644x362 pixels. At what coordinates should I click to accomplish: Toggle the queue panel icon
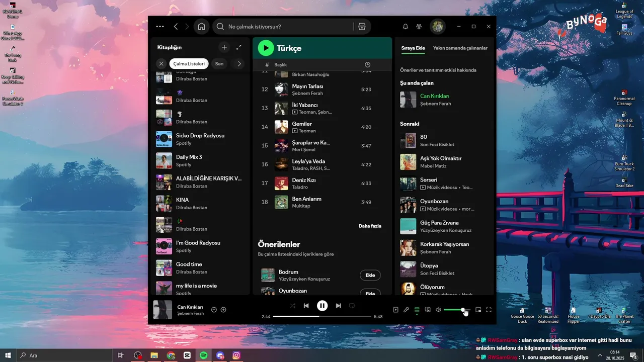417,310
